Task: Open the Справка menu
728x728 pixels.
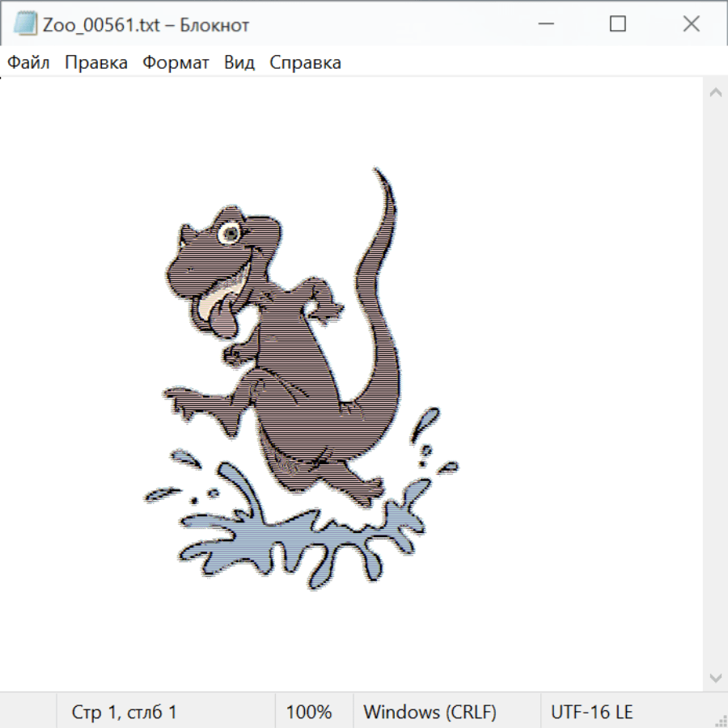Action: pos(305,63)
